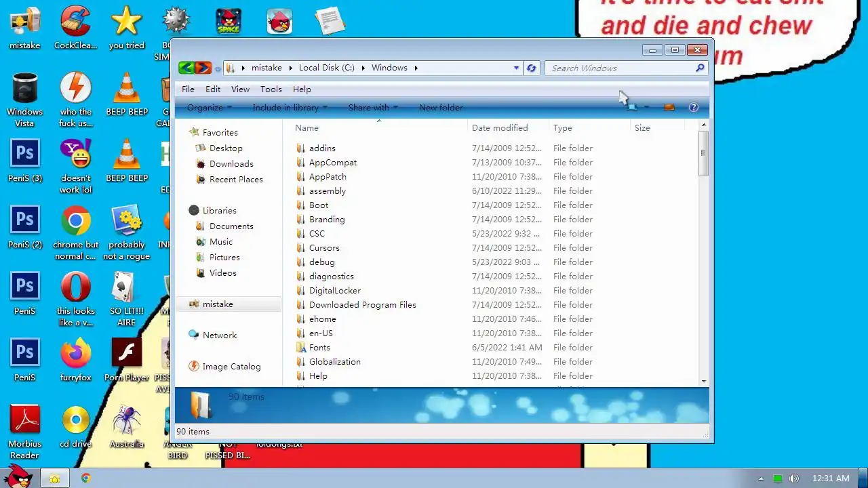Screen dimensions: 868x488
Task: Open the Flash 'Porn Player' icon
Action: point(127,360)
